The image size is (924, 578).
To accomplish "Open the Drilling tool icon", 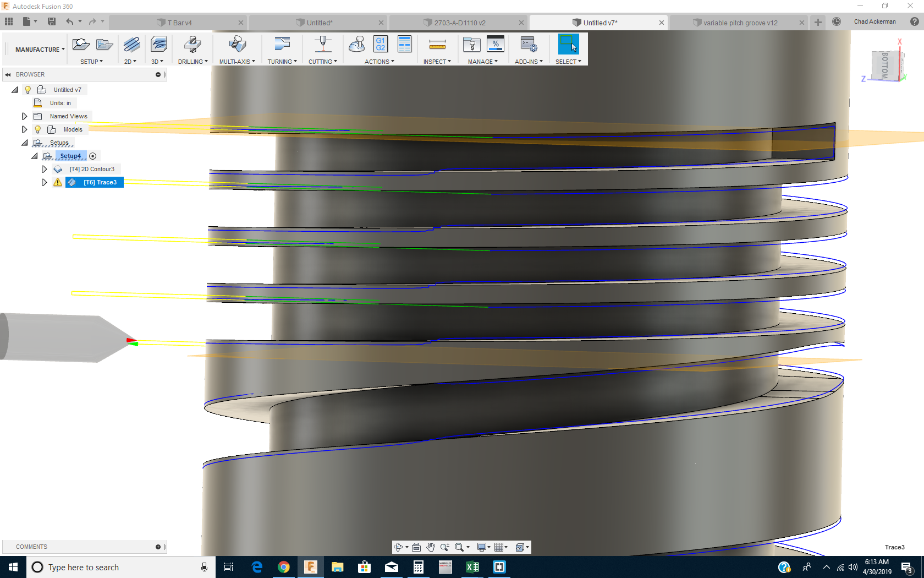I will 192,44.
